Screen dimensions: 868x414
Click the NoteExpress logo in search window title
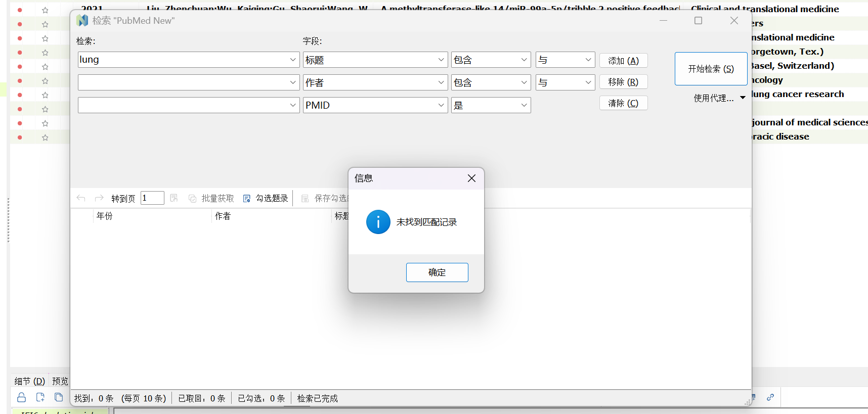(x=82, y=21)
